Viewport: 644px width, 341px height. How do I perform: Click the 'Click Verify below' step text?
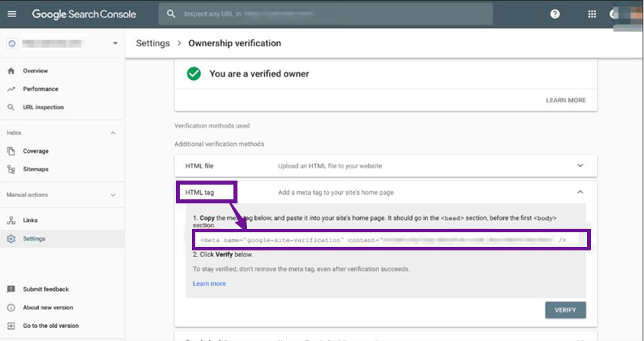coord(223,254)
